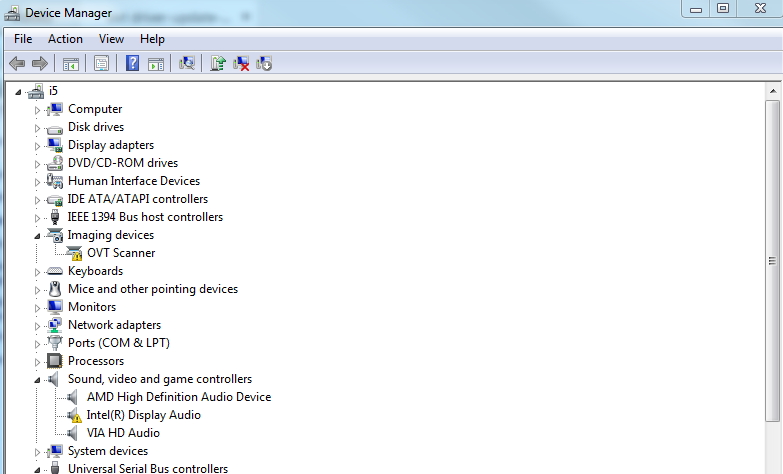Screen dimensions: 783x474
Task: Go back with toolbar Back arrow
Action: click(x=17, y=63)
